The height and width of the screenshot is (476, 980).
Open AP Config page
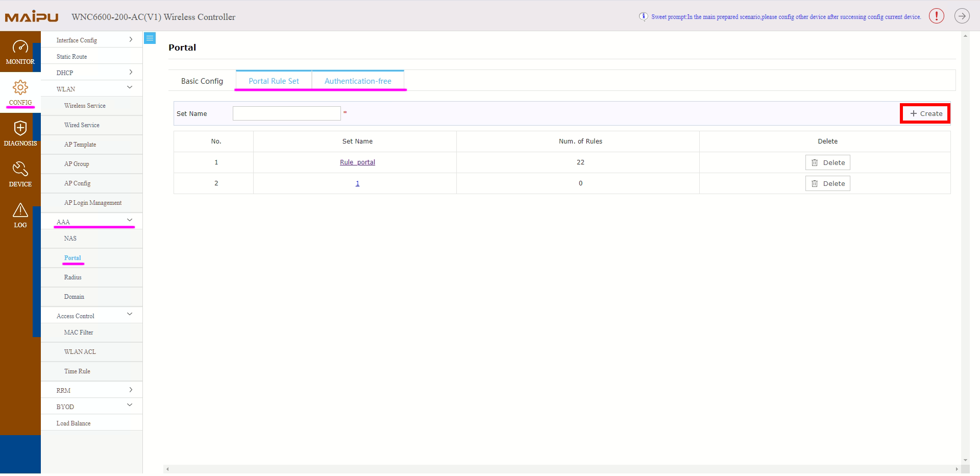tap(77, 183)
